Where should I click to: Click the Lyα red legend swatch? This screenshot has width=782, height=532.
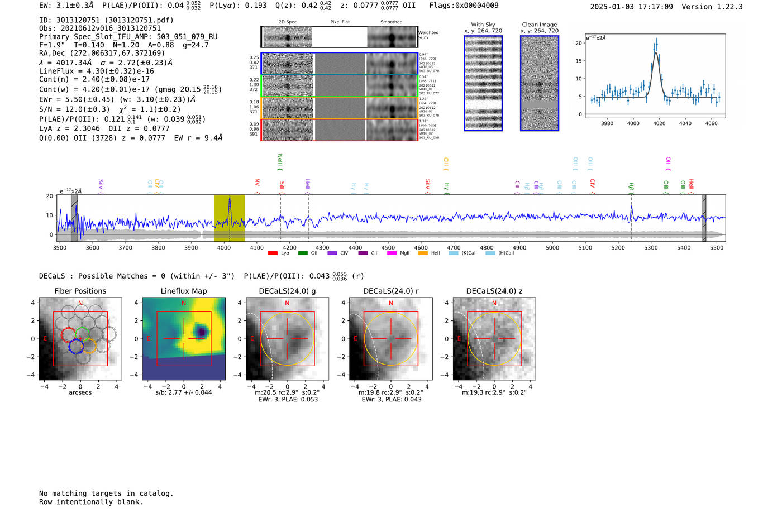(273, 253)
